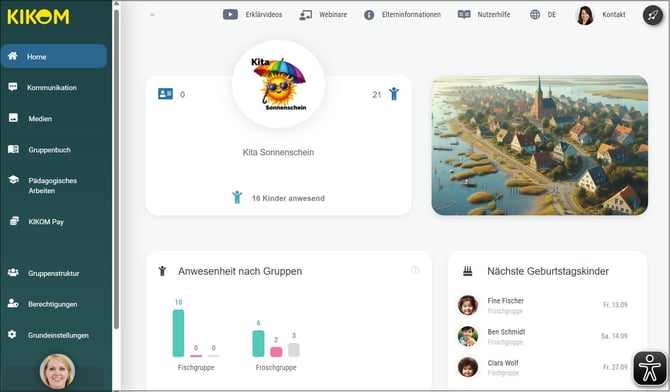Click the Gruppenstruktur people icon
The width and height of the screenshot is (670, 392).
13,272
